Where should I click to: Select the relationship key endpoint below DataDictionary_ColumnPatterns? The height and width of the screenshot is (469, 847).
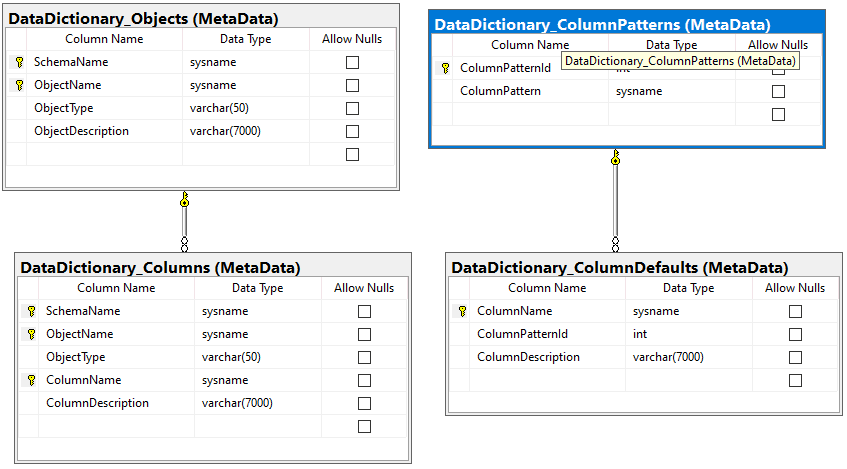pos(615,158)
